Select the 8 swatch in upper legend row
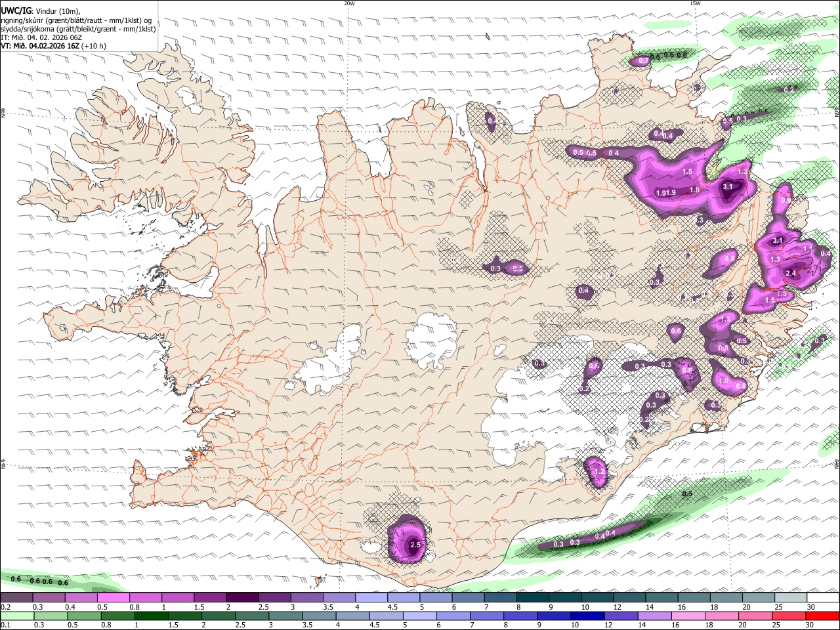 click(532, 598)
